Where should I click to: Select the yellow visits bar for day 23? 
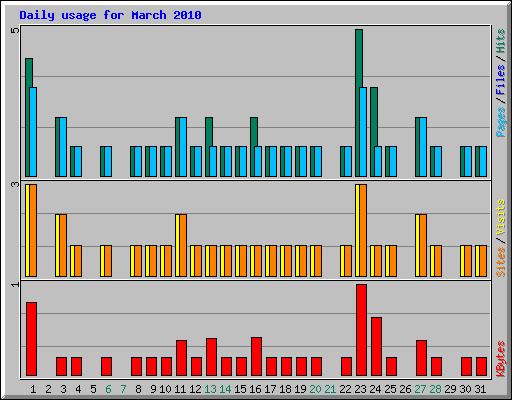(x=357, y=230)
